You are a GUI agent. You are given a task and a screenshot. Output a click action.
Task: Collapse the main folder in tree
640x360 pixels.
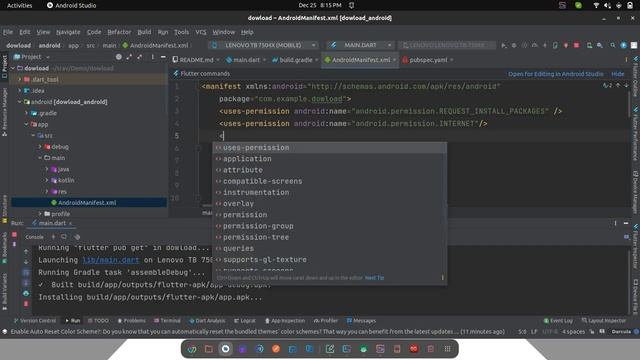coord(40,158)
